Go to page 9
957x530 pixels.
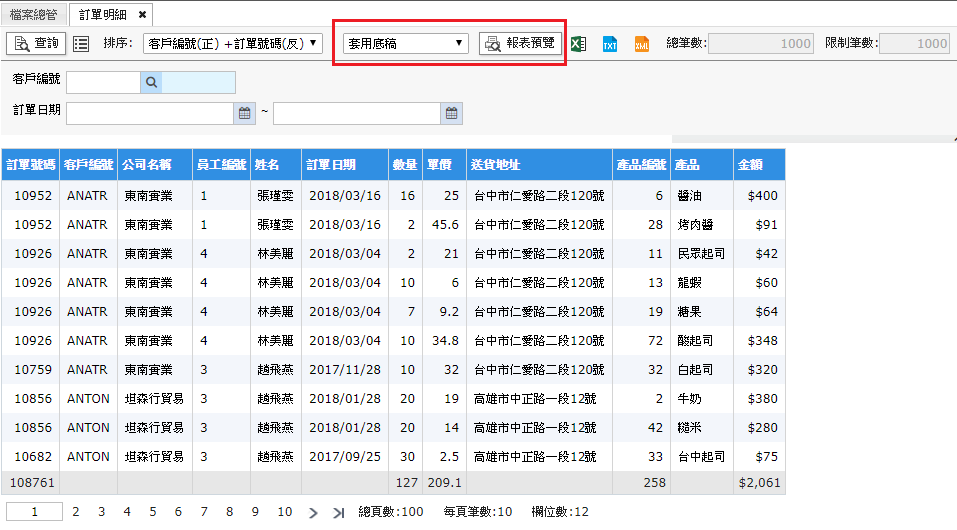[x=255, y=512]
